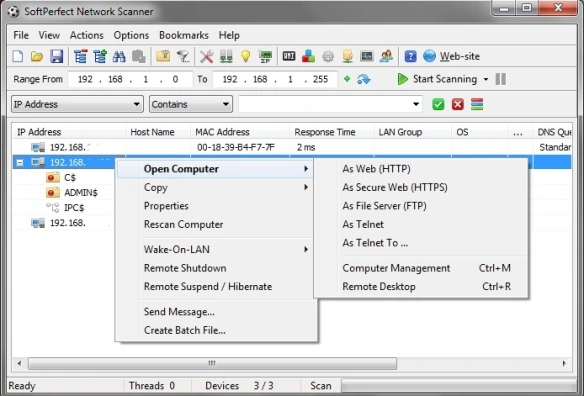
Task: Click the blue help question icon
Action: [410, 56]
